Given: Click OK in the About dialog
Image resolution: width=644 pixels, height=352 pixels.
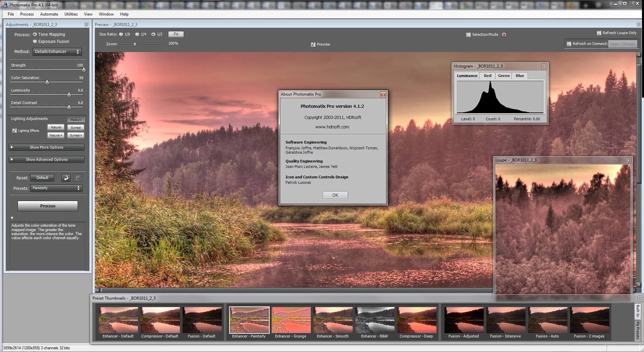Looking at the screenshot, I should [335, 195].
